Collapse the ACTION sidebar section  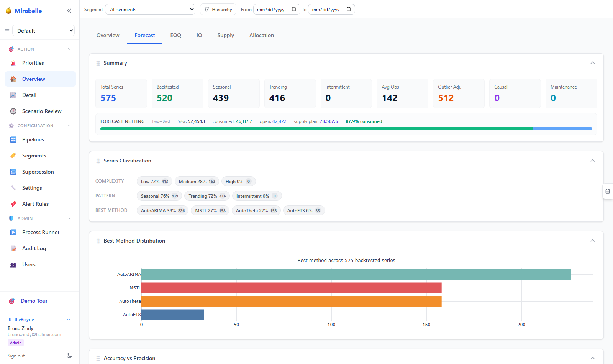click(69, 49)
